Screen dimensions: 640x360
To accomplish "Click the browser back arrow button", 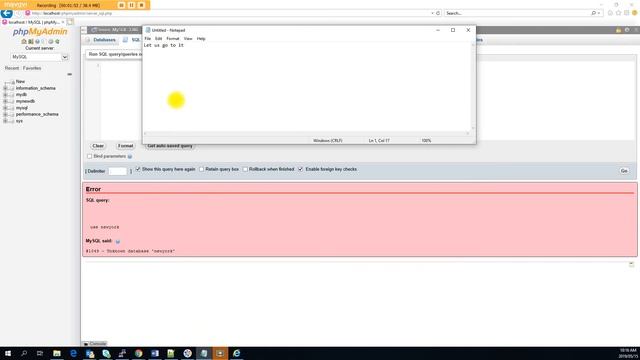I will pos(7,13).
